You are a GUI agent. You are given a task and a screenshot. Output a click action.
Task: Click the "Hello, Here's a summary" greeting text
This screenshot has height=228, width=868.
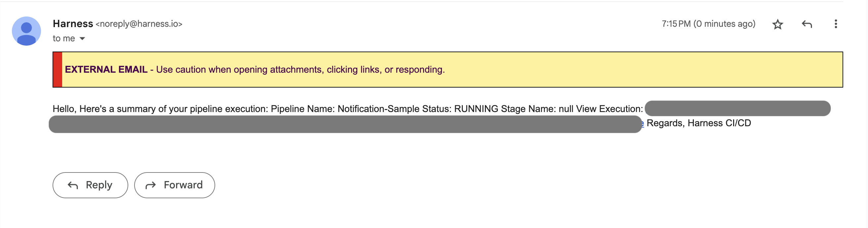(108, 109)
